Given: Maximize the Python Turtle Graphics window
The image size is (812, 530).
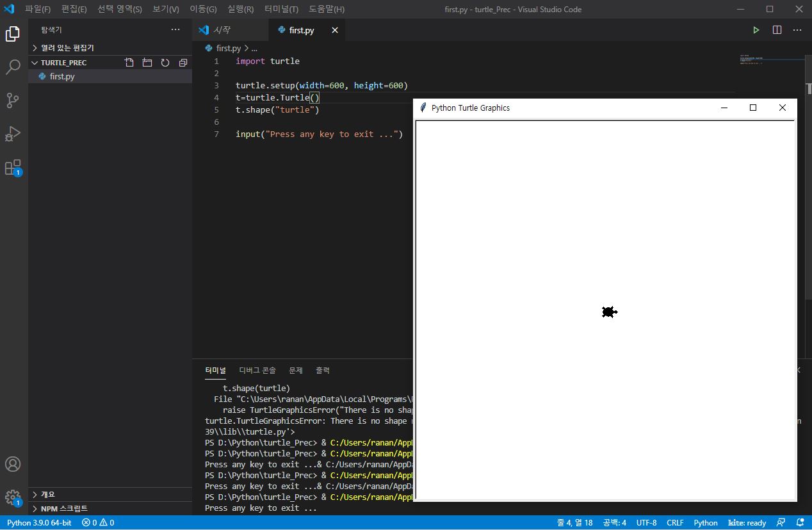Looking at the screenshot, I should (753, 108).
